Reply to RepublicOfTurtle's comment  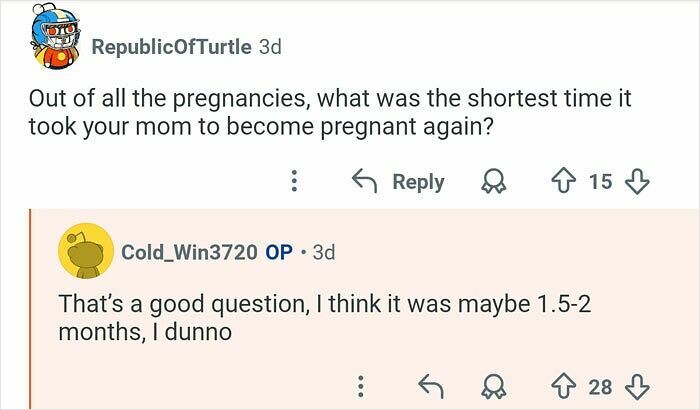pyautogui.click(x=397, y=182)
